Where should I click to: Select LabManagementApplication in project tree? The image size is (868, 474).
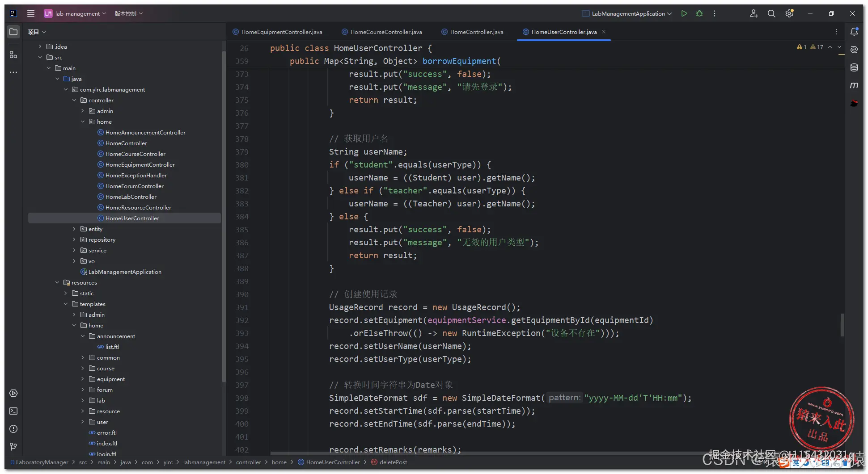[x=125, y=272]
